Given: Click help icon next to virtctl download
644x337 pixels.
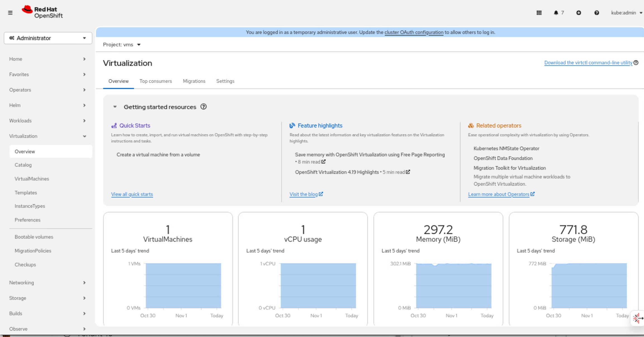Looking at the screenshot, I should click(636, 63).
